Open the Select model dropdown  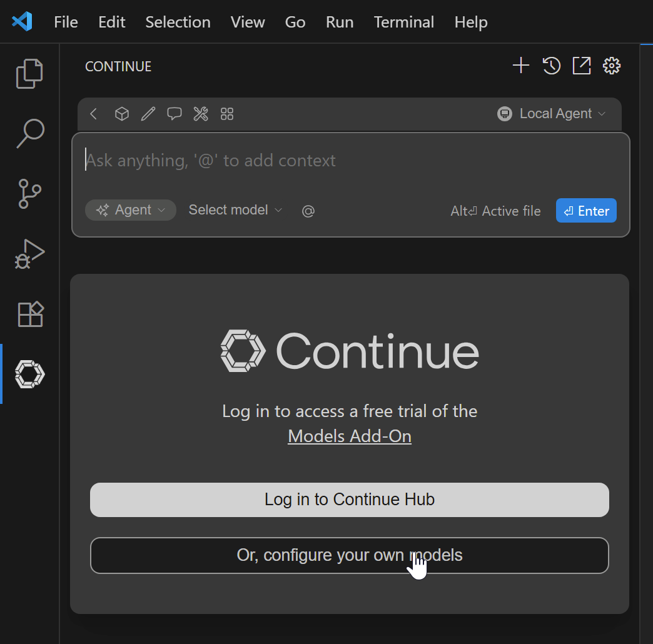click(x=235, y=210)
